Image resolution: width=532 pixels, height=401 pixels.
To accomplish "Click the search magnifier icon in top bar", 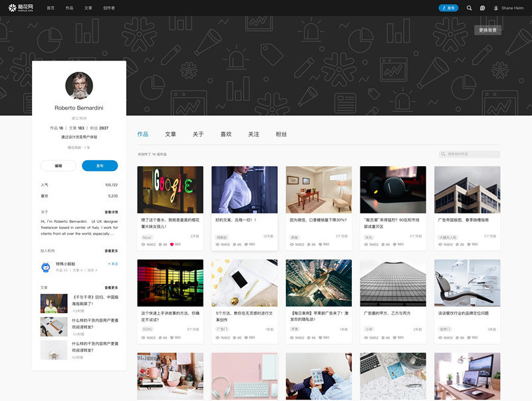I will [469, 8].
